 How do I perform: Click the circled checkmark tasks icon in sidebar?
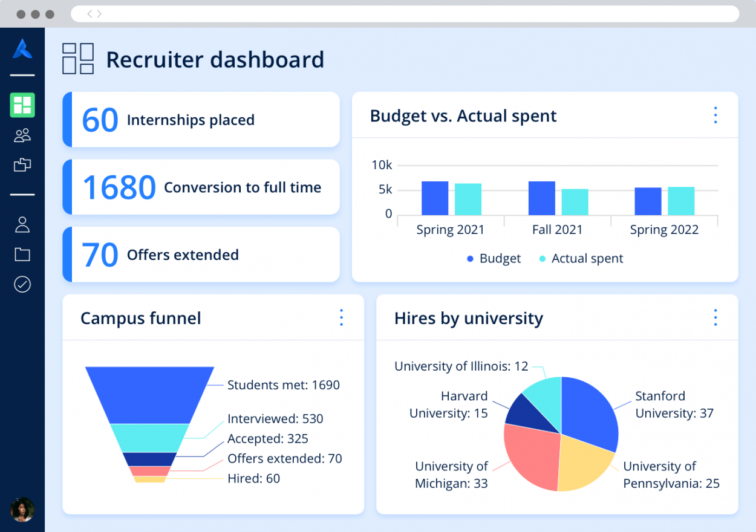pos(22,284)
